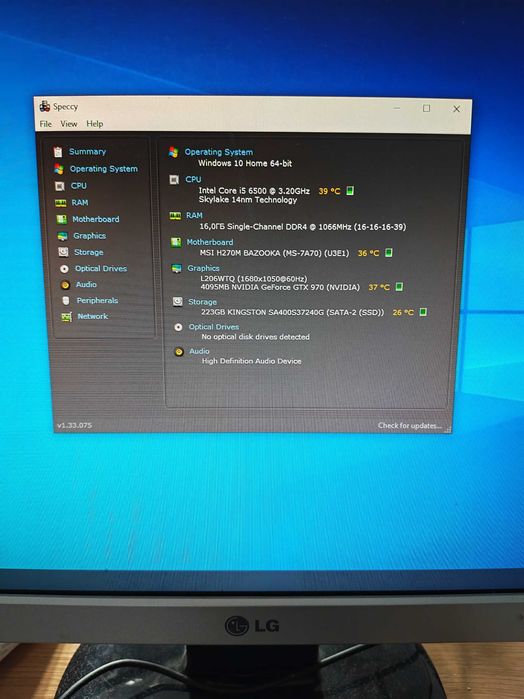Click the Motherboard heading link in summary
The width and height of the screenshot is (524, 699).
pyautogui.click(x=210, y=243)
